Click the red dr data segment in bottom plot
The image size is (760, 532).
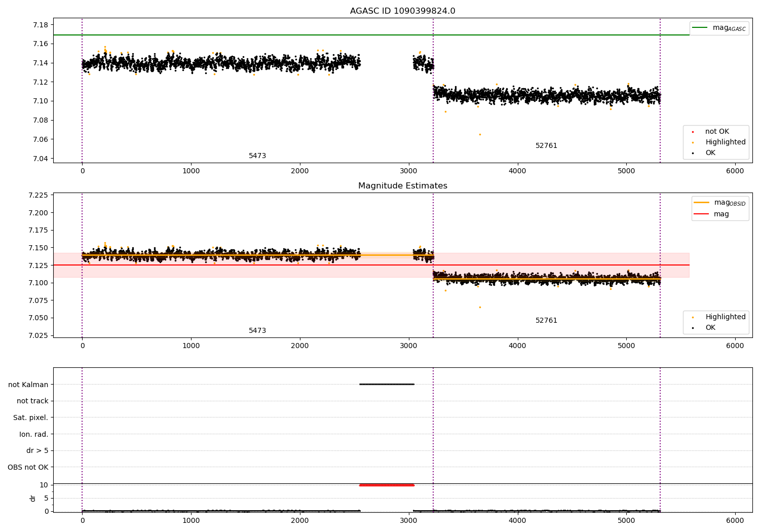click(387, 485)
